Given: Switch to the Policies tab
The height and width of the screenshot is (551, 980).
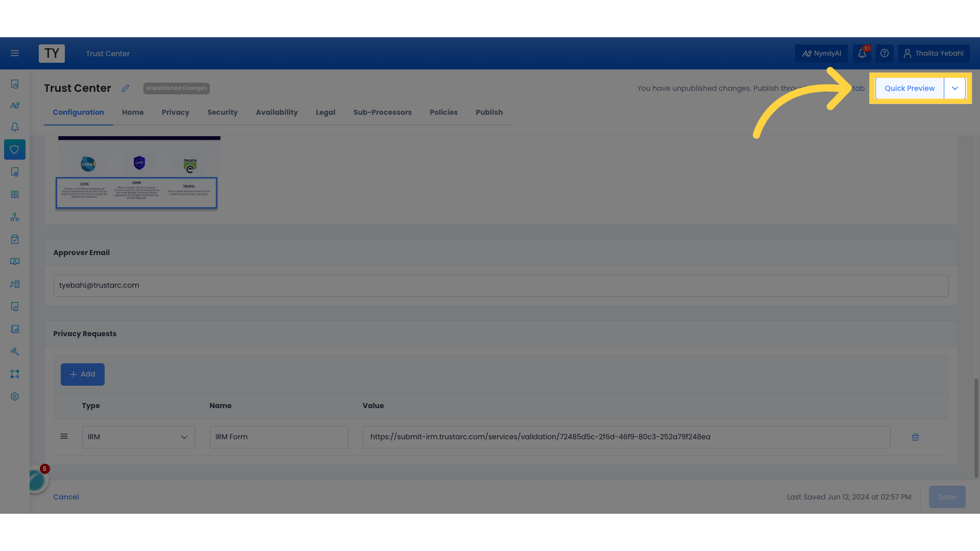Looking at the screenshot, I should click(444, 112).
